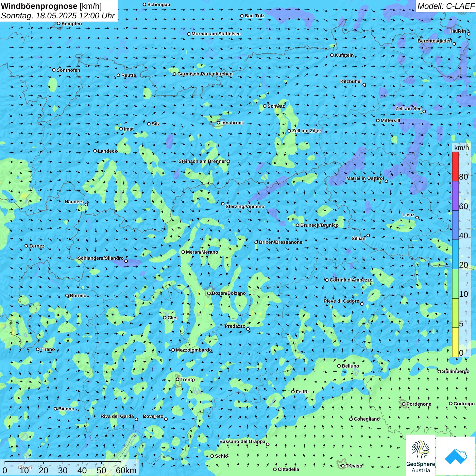
Task: Click the Bassano del Grappa label
Action: (242, 441)
